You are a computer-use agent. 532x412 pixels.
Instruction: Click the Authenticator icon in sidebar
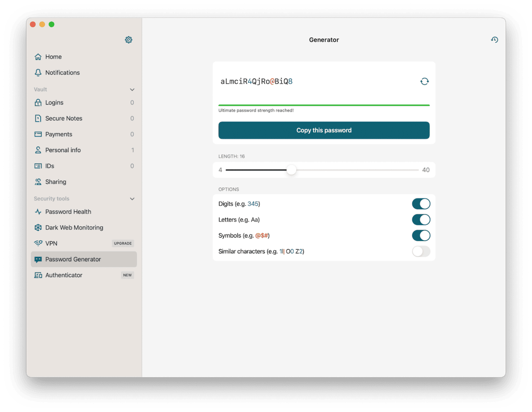(38, 275)
